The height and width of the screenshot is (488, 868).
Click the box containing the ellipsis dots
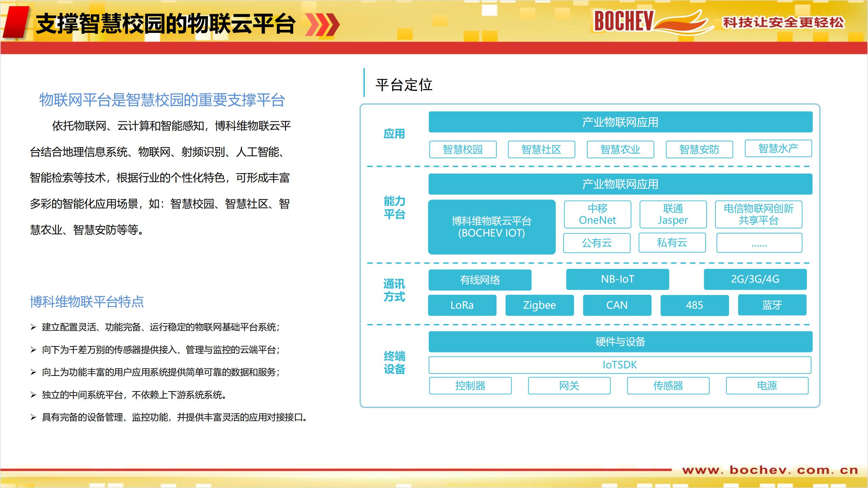coord(759,243)
